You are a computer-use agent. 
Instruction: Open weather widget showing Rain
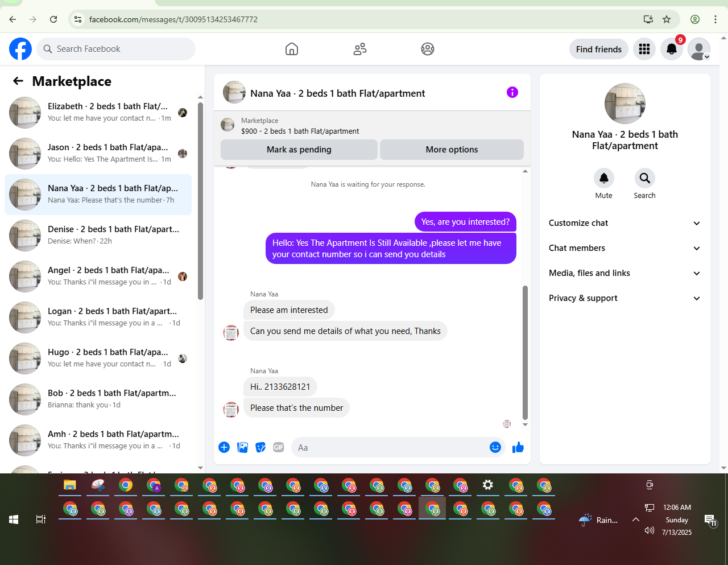598,519
